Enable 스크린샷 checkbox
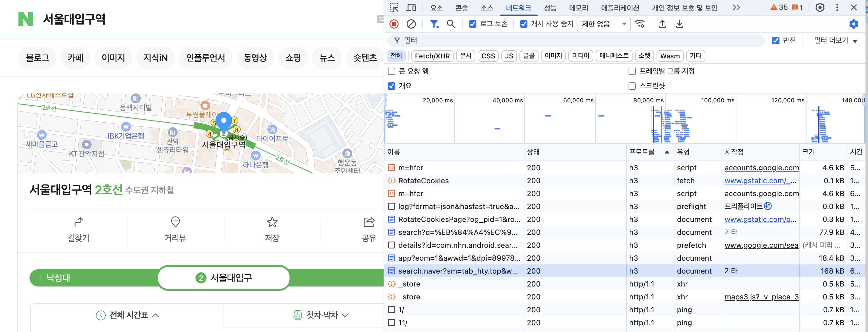868x332 pixels. tap(632, 86)
